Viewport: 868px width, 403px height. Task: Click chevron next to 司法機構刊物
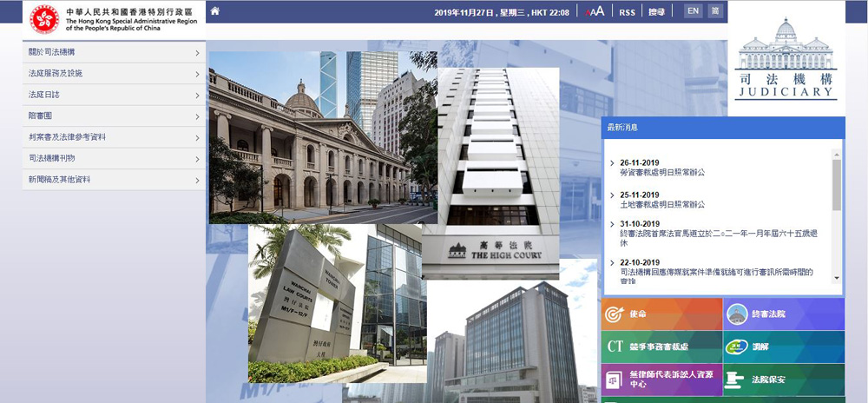click(x=198, y=159)
